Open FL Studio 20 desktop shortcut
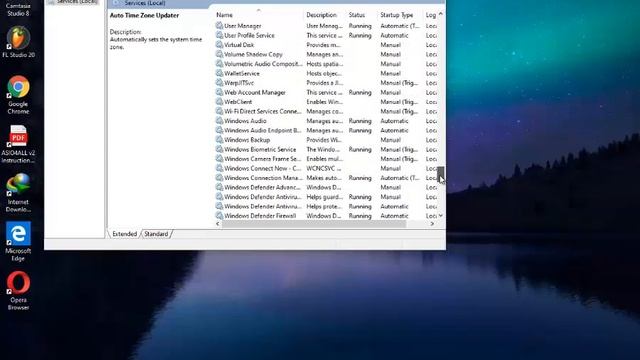640x360 pixels. coord(18,42)
